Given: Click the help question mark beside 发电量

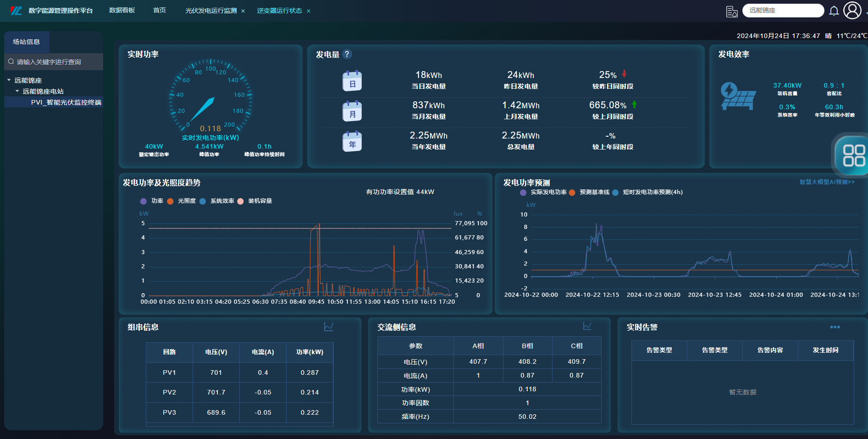Looking at the screenshot, I should (x=347, y=55).
